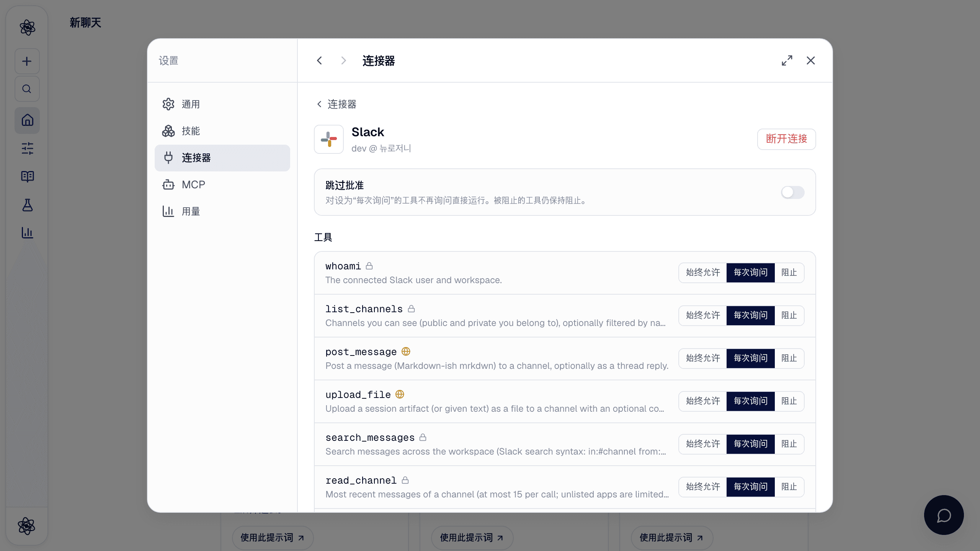Open the 技能 settings section
980x551 pixels.
pos(222,131)
